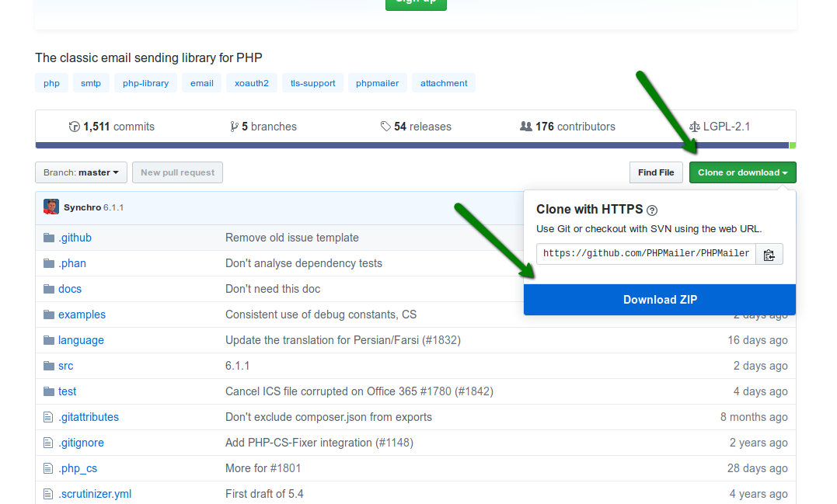Screen dimensions: 837x504
Task: Select the email topic tag
Action: pyautogui.click(x=202, y=83)
